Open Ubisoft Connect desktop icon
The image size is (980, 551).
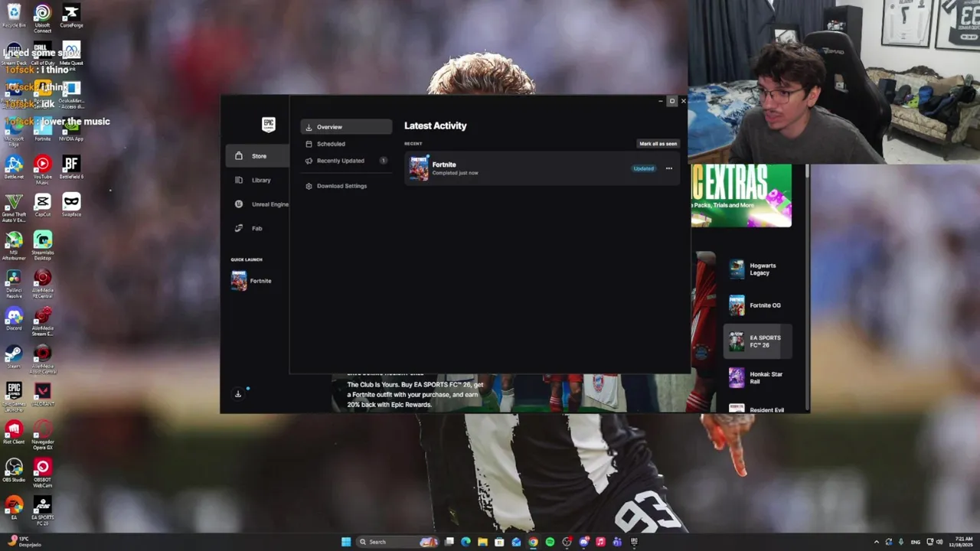[43, 18]
